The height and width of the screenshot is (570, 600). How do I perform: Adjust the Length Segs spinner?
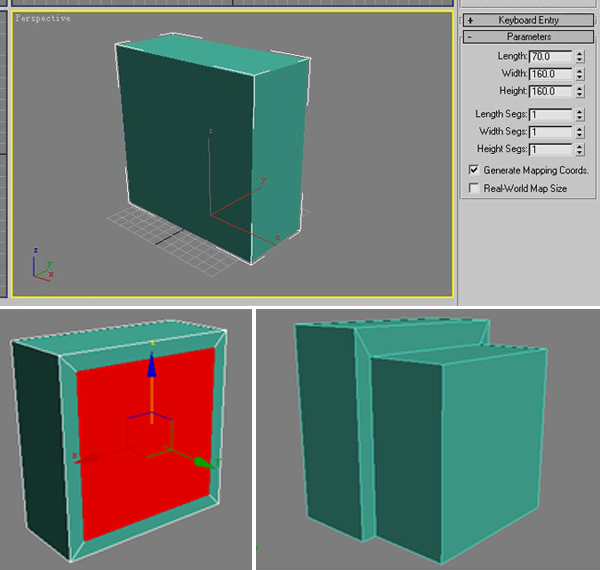[x=580, y=114]
